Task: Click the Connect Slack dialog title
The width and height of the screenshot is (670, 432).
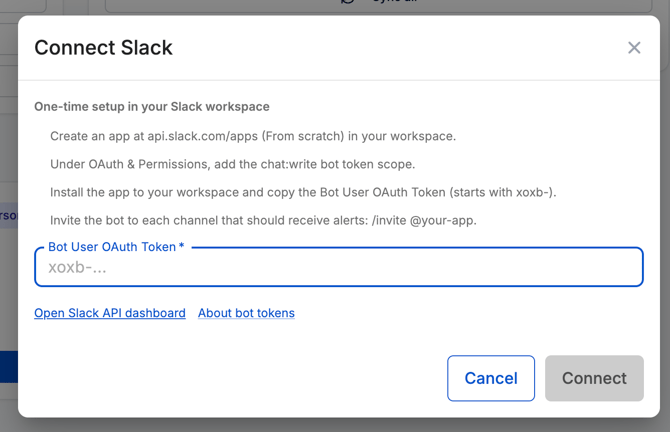Action: [x=103, y=47]
